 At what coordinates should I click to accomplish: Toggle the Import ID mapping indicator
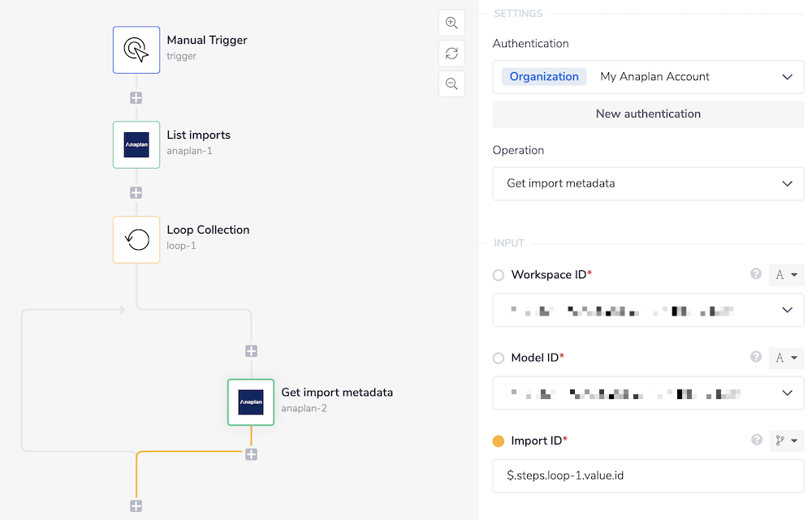[x=497, y=440]
